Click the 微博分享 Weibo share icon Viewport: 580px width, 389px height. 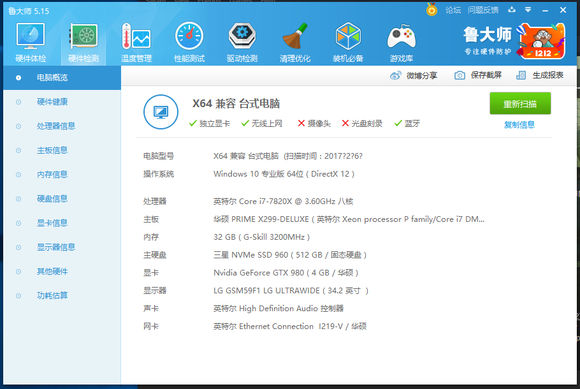[x=395, y=76]
